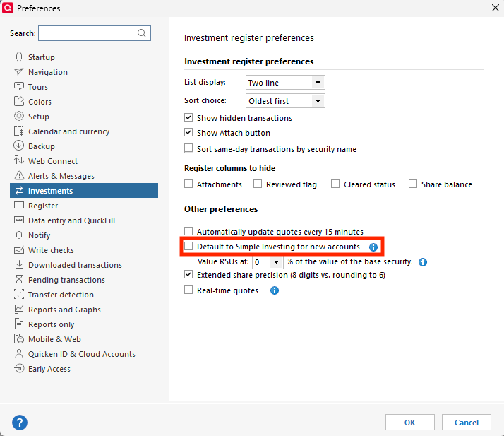Enable Real-time quotes checkbox
The height and width of the screenshot is (436, 504).
click(x=188, y=290)
